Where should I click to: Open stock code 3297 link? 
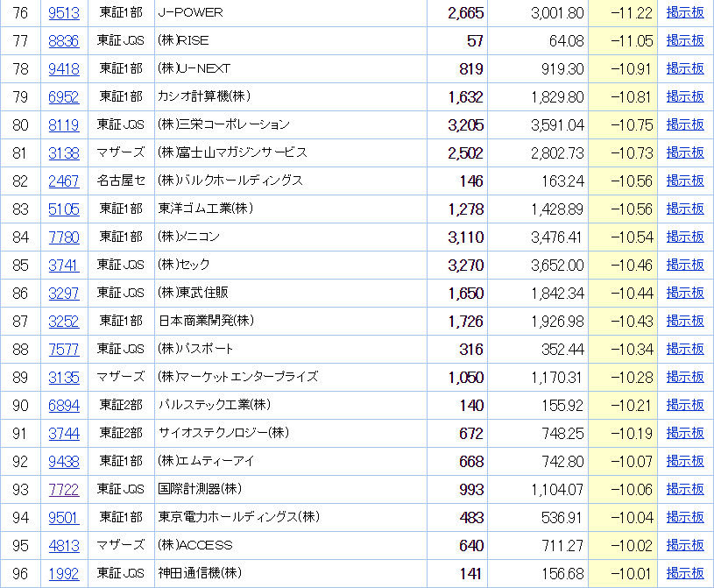[x=64, y=294]
